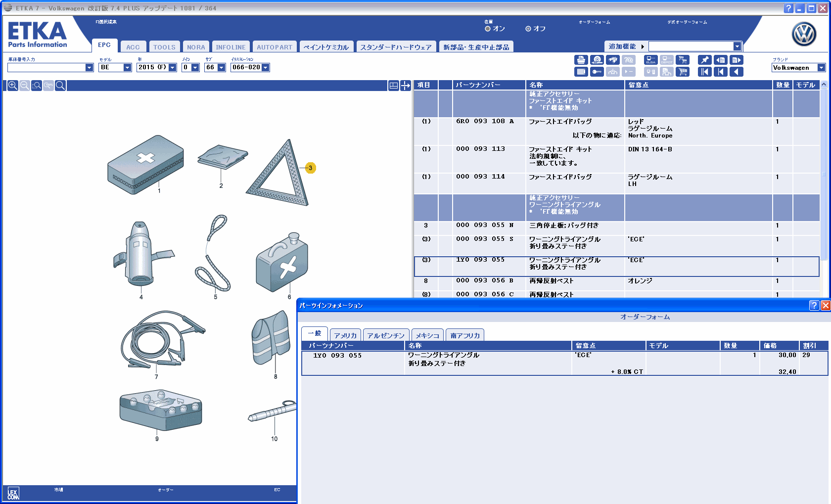Click the plain left triangle back icon
The width and height of the screenshot is (831, 504).
click(737, 72)
